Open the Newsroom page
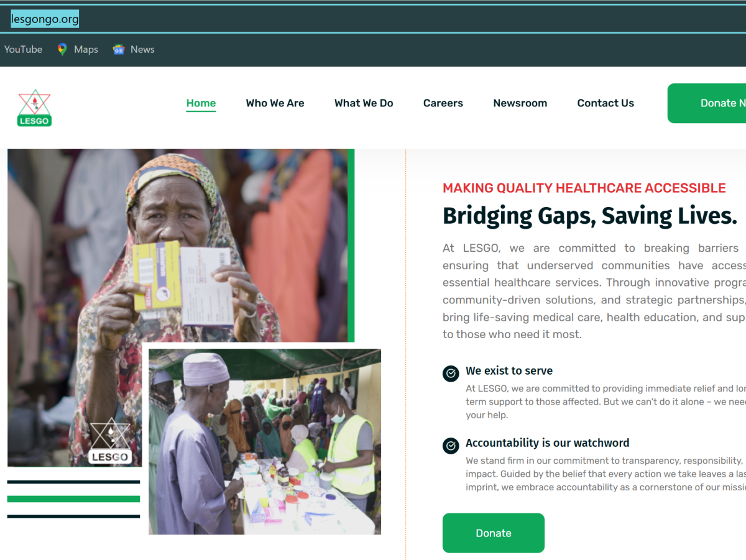The height and width of the screenshot is (560, 746). 520,103
